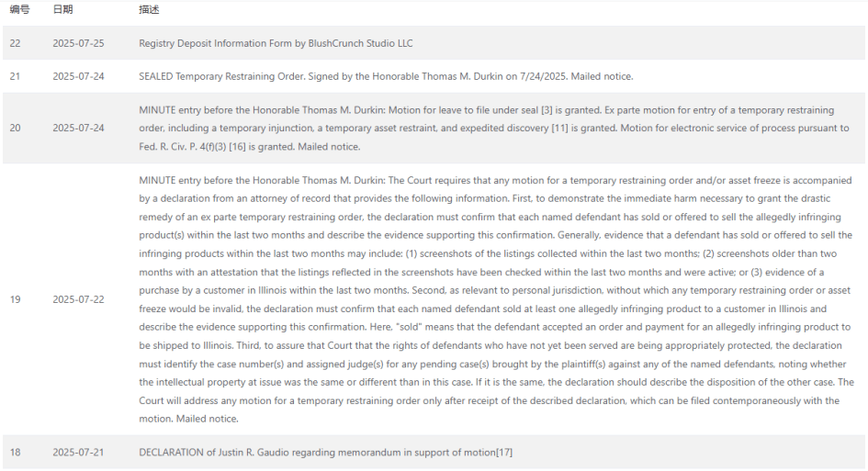The width and height of the screenshot is (868, 471).
Task: Click the Fed. R. Civ. P. 4(f)(3) line
Action: [250, 147]
